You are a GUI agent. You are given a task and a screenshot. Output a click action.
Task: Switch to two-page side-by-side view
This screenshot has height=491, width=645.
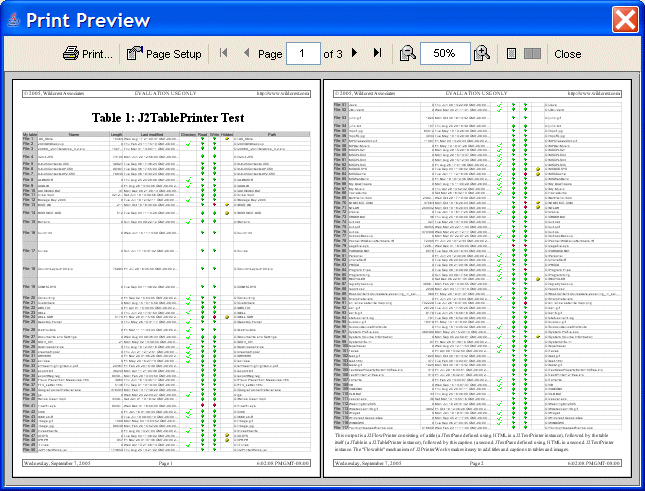pyautogui.click(x=532, y=53)
